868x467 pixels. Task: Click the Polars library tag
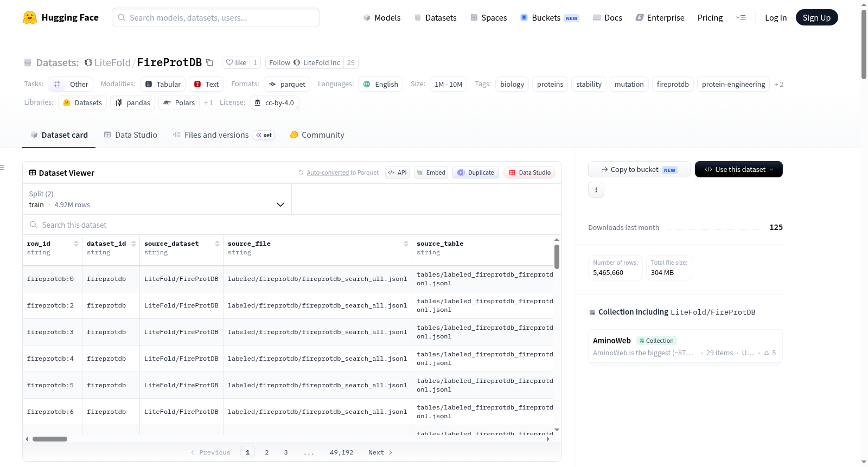179,103
